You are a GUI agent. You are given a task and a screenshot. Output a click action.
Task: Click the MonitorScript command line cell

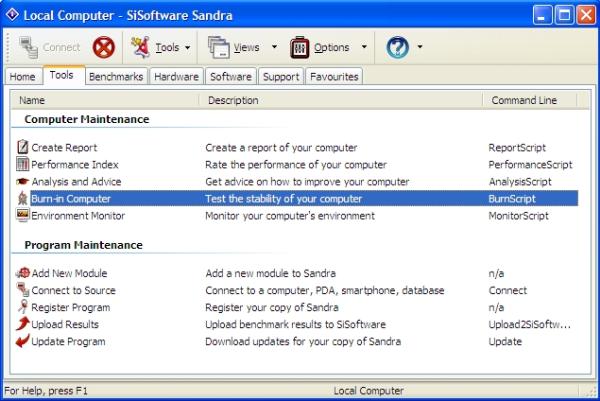518,215
